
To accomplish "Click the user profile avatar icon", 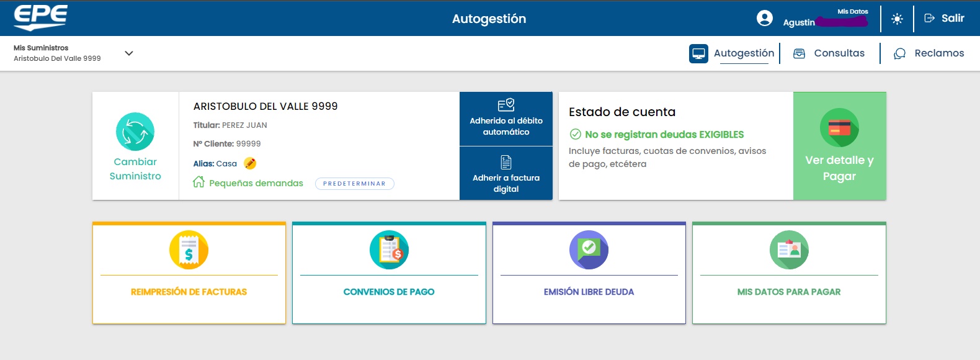I will click(765, 19).
